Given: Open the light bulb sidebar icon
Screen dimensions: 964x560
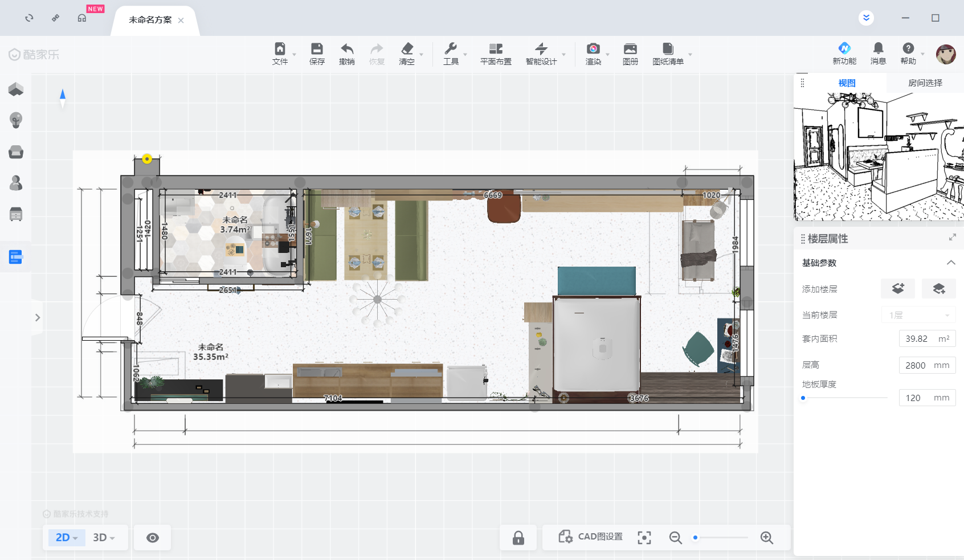Looking at the screenshot, I should [x=16, y=120].
